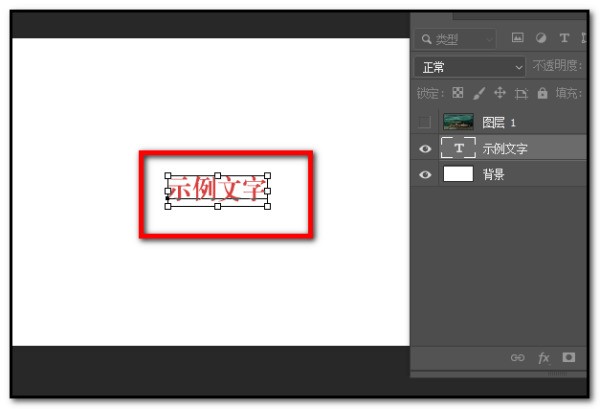Click the adjustment layer filter icon

tap(541, 39)
